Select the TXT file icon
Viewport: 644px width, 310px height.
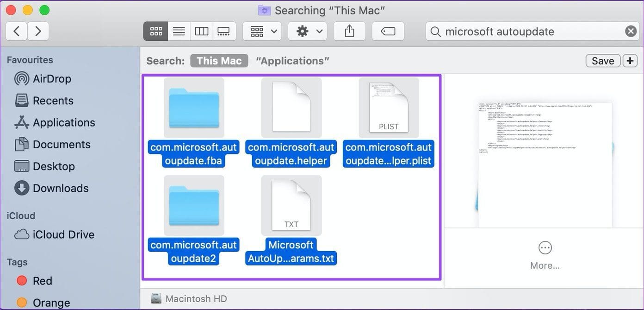click(x=291, y=205)
